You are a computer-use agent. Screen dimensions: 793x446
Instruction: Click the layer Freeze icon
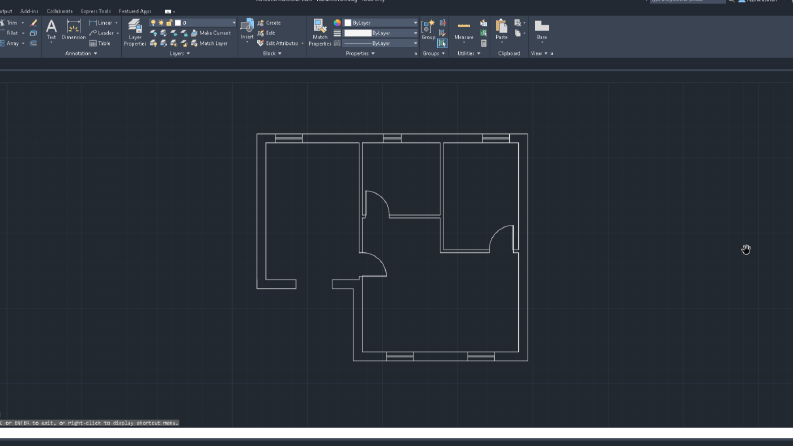coord(173,33)
